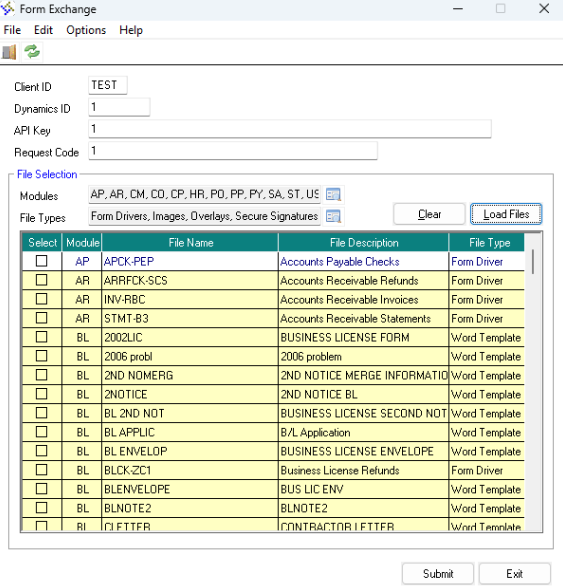The height and width of the screenshot is (588, 563).
Task: Check the 2002LIC row checkbox
Action: (x=42, y=337)
